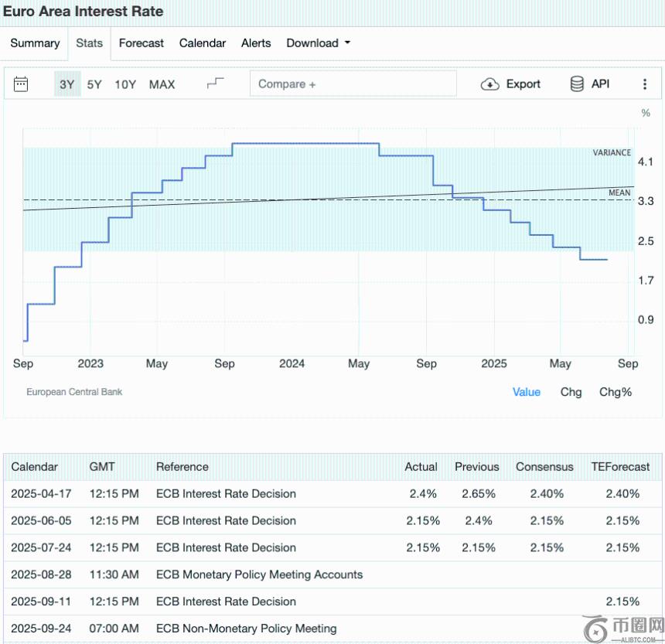Expand the Download dropdown menu
Viewport: 665px width, 644px height.
[318, 43]
